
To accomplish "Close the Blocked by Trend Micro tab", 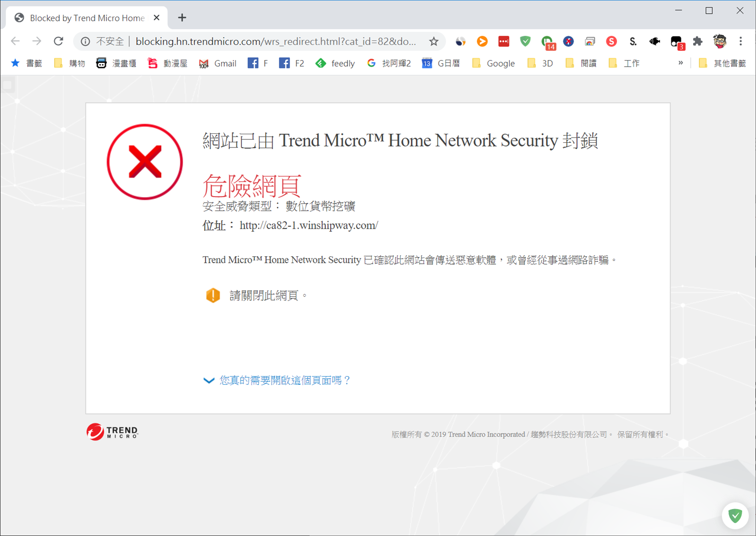I will (157, 18).
